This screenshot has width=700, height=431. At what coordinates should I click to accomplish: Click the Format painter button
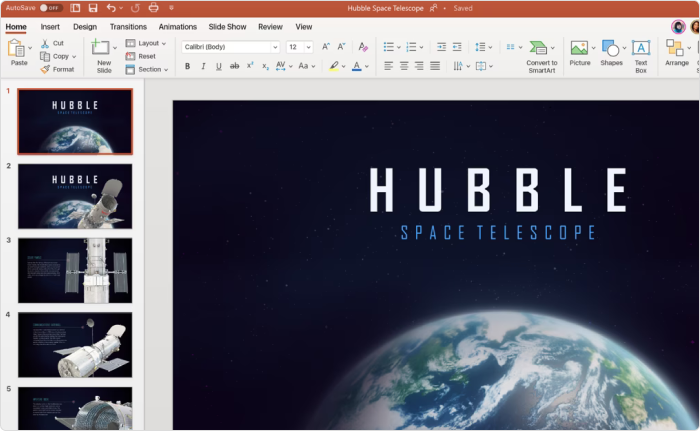point(57,69)
